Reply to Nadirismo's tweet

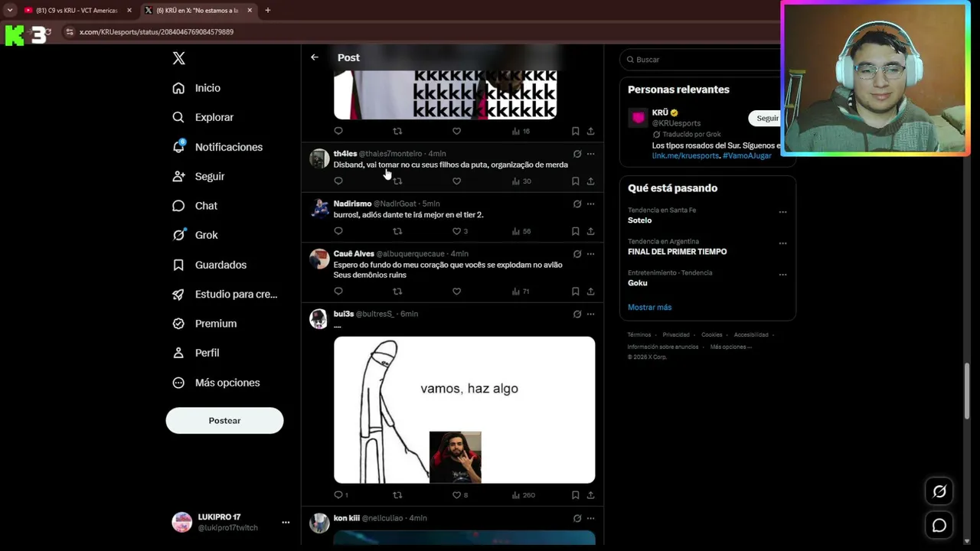point(338,231)
